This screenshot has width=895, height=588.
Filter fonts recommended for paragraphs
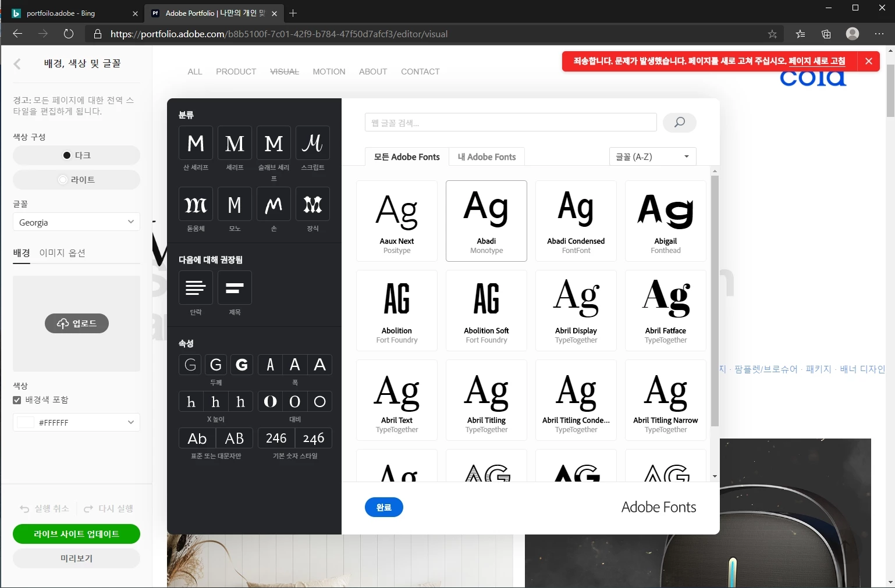[196, 287]
